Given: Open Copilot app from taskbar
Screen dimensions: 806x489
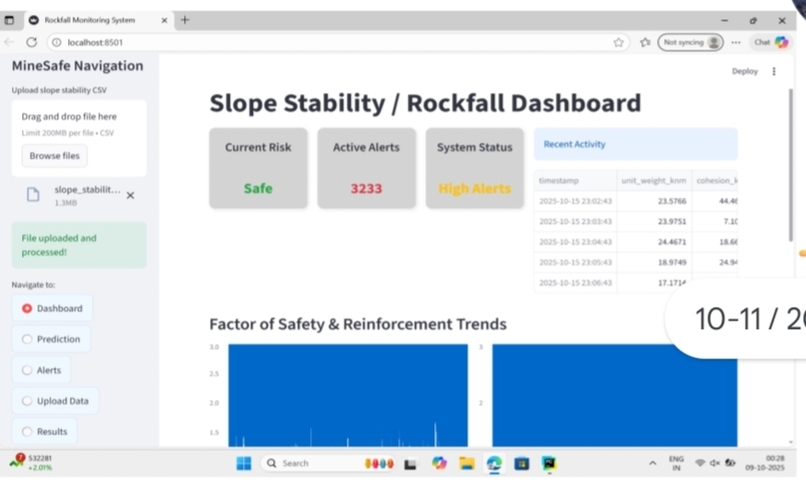Looking at the screenshot, I should pos(439,463).
